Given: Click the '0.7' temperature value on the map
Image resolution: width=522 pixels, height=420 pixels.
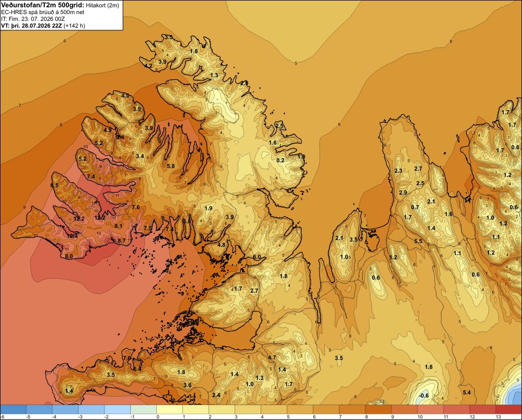Looking at the screenshot, I should [x=415, y=207].
